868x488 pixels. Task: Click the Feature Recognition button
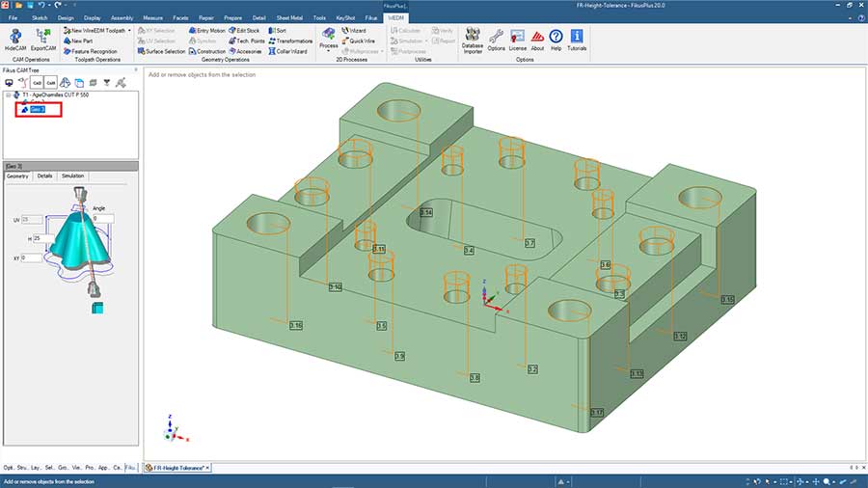point(94,51)
